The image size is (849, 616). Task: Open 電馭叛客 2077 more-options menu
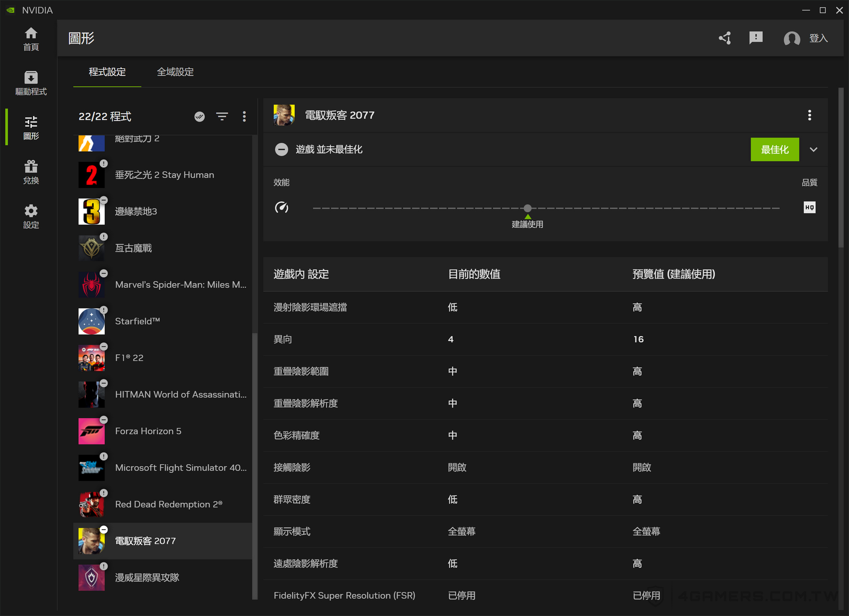[x=810, y=115]
